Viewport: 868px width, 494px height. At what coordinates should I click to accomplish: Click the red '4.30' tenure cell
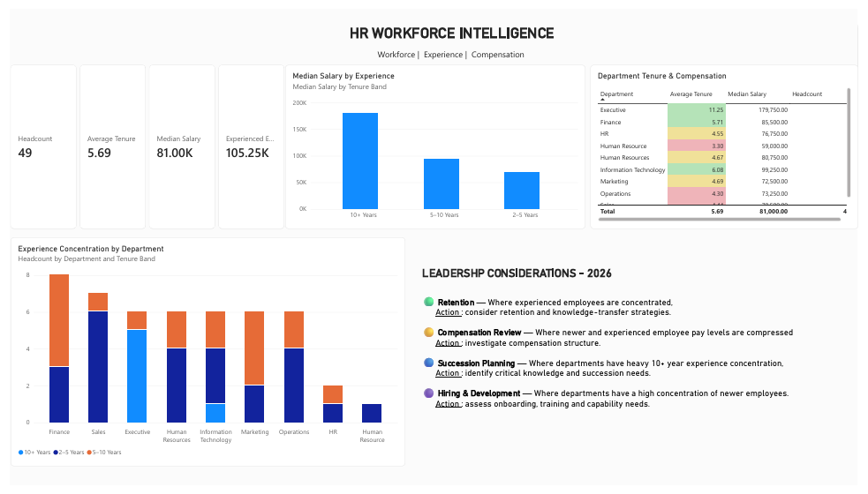pos(697,193)
